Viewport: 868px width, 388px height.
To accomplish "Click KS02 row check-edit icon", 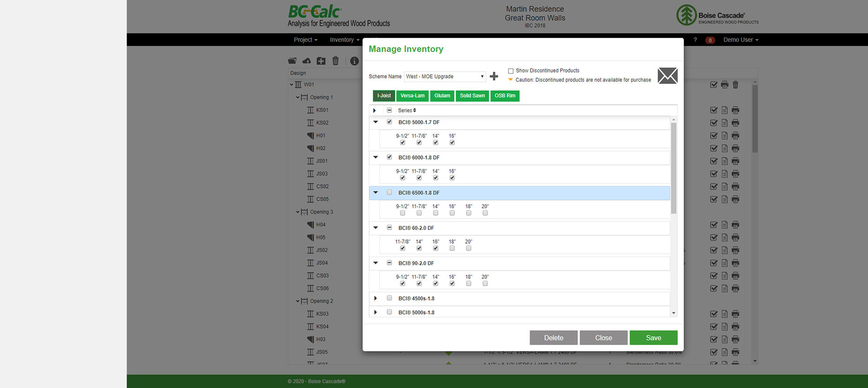I will (714, 123).
